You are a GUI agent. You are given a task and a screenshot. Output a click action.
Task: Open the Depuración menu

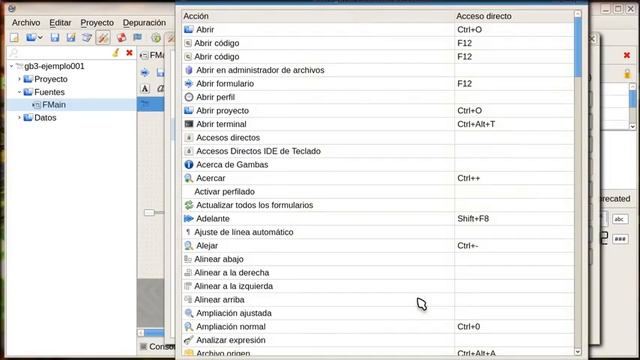point(144,23)
